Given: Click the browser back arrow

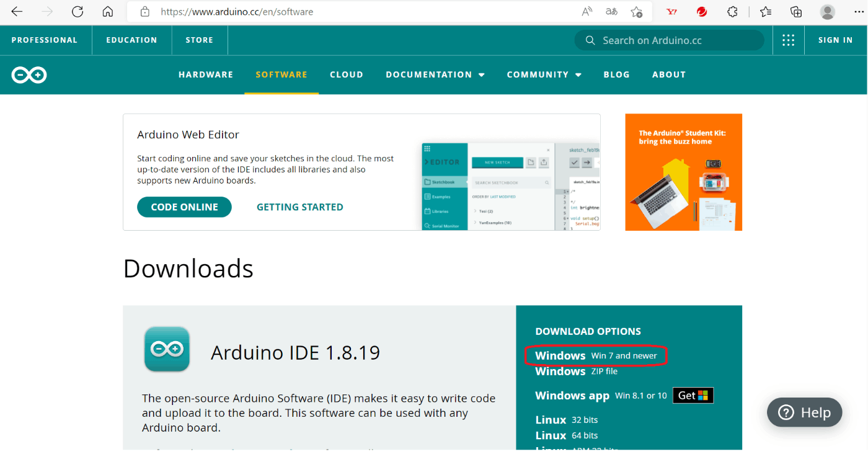Looking at the screenshot, I should [17, 12].
